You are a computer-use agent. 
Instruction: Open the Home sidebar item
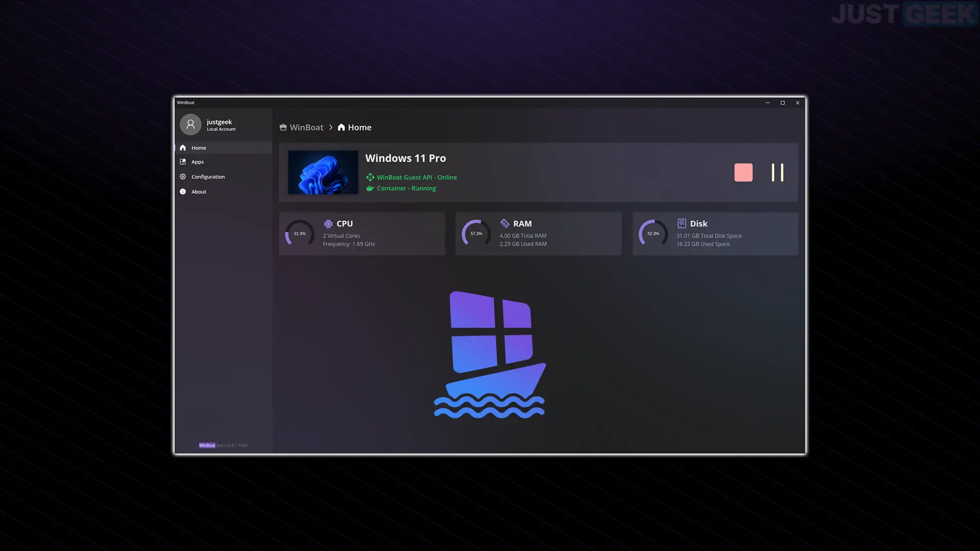click(x=223, y=148)
